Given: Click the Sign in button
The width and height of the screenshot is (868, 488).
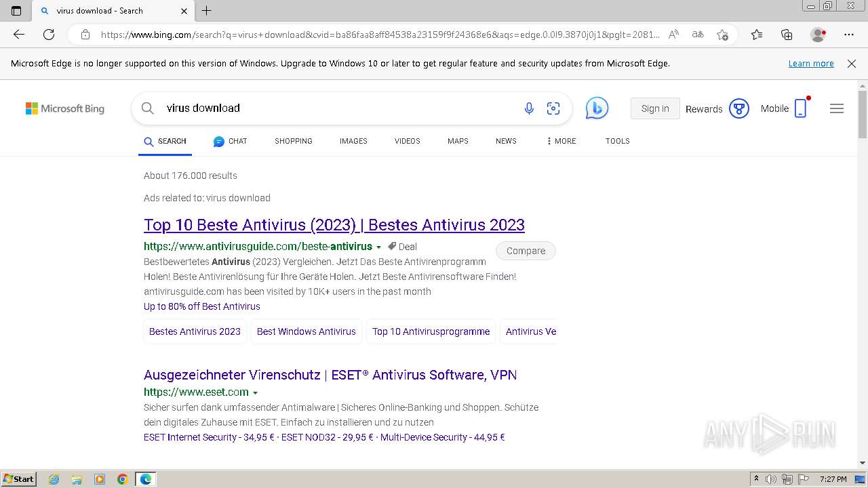Looking at the screenshot, I should 655,108.
